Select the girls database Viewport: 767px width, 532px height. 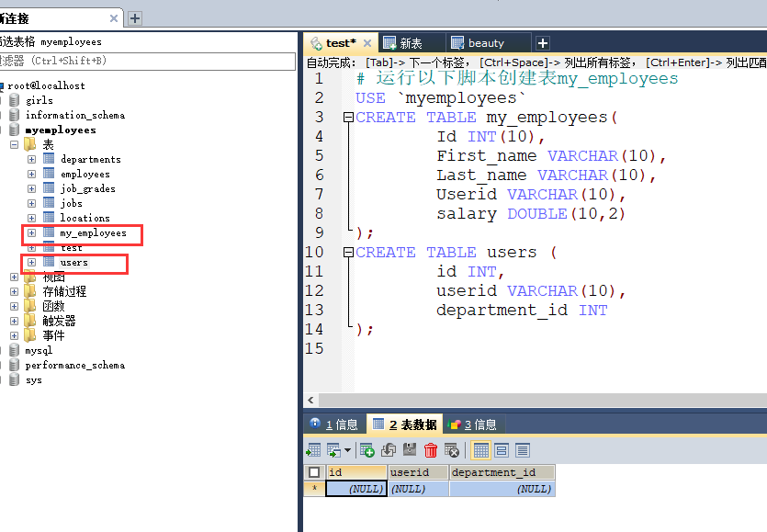[x=39, y=100]
